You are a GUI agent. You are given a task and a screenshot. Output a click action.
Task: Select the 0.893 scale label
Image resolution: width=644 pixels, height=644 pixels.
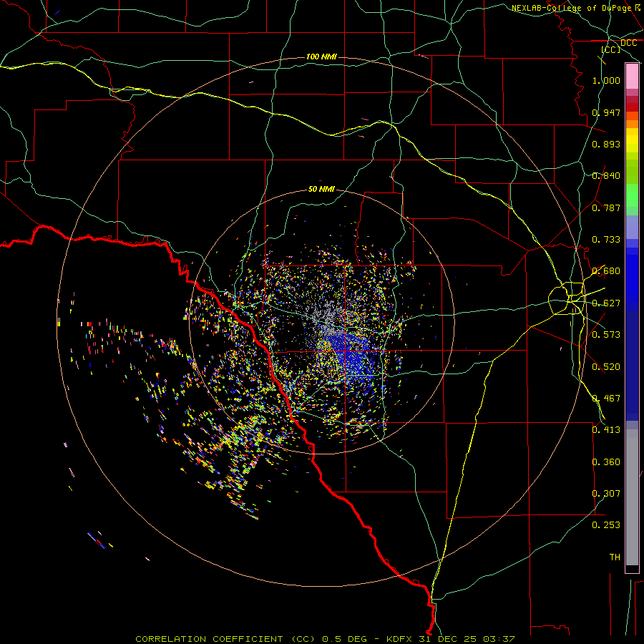coord(606,144)
